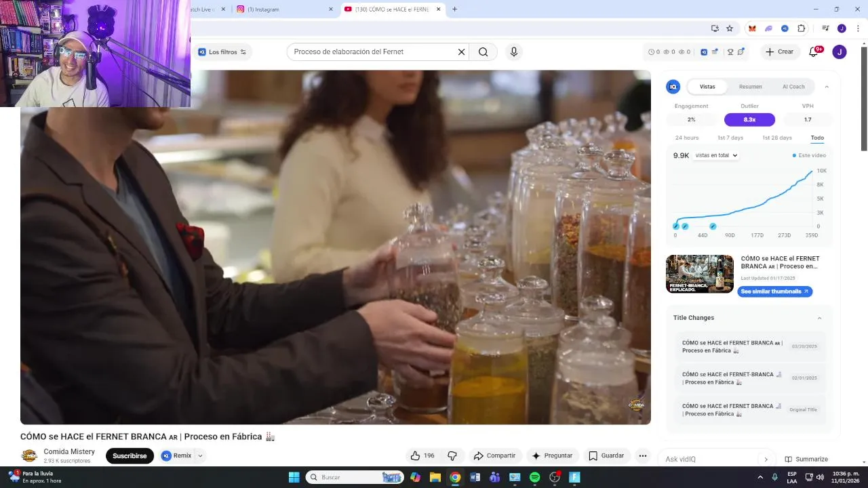This screenshot has height=488, width=868.
Task: Click the Fernet-Branca thumbnail in the vidIQ panel
Action: (700, 274)
